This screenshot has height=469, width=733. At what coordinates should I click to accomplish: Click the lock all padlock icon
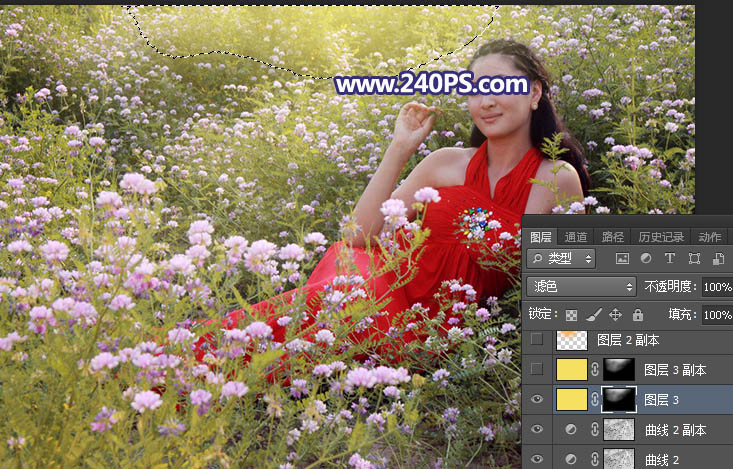637,314
